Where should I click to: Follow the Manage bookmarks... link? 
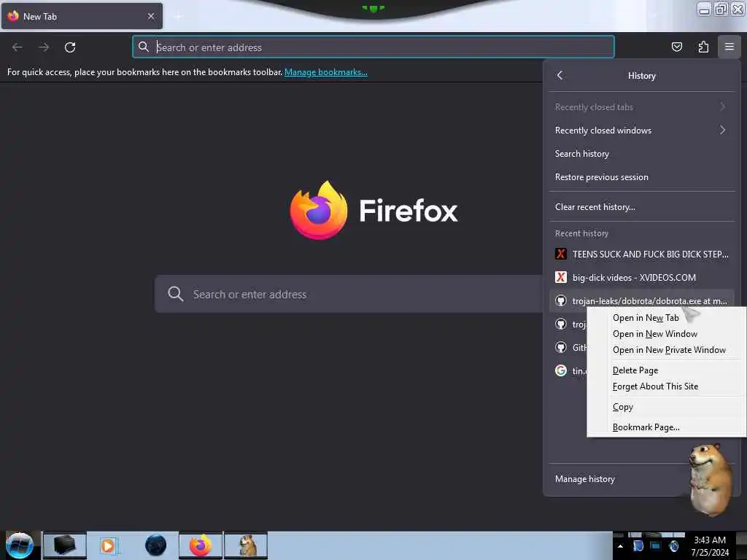pos(326,72)
